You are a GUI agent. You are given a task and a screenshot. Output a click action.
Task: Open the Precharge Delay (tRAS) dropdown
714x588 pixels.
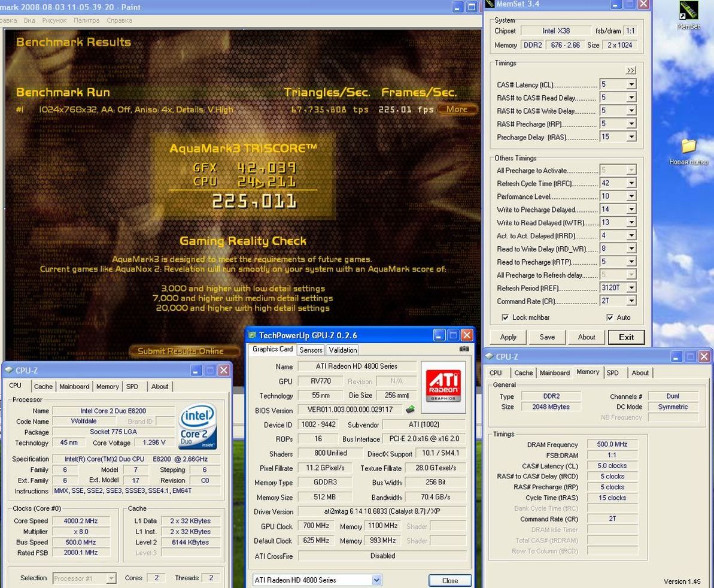point(631,137)
